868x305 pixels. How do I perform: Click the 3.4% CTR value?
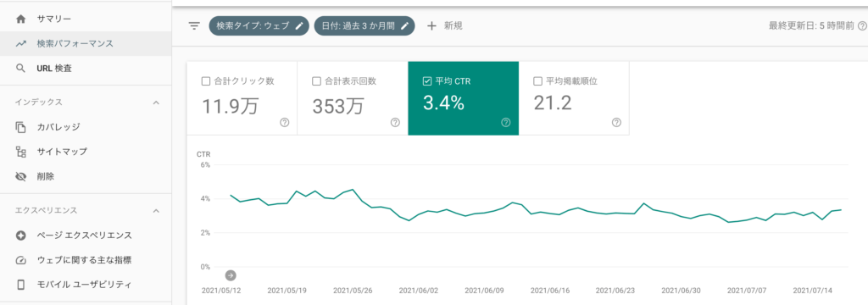tap(443, 103)
